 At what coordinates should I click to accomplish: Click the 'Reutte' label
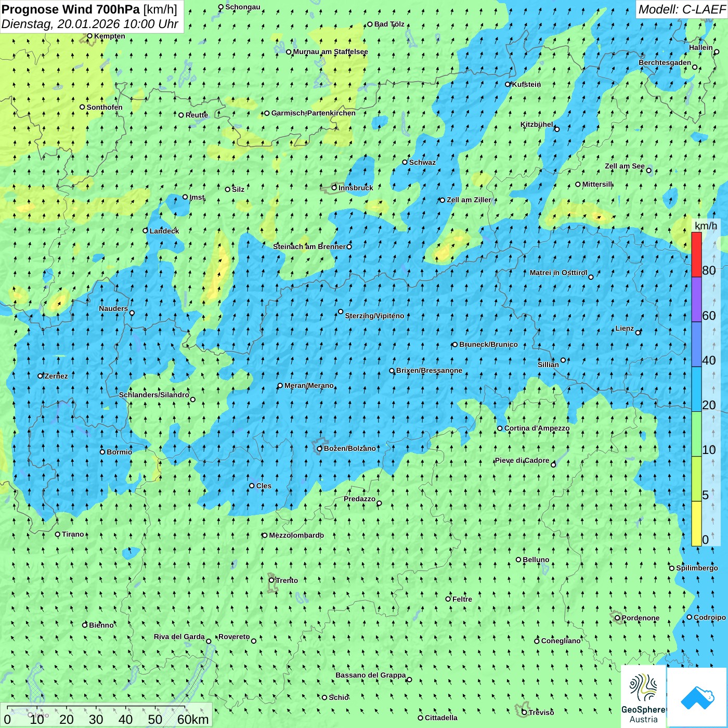(197, 115)
